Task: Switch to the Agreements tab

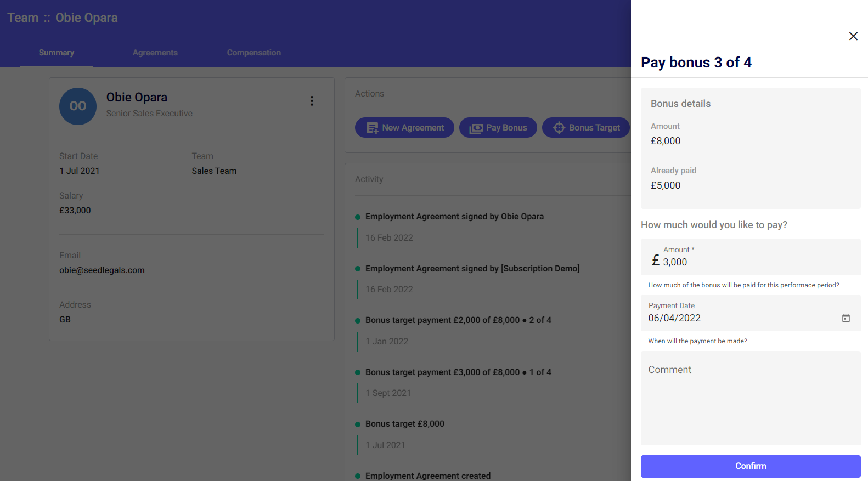Action: point(155,53)
